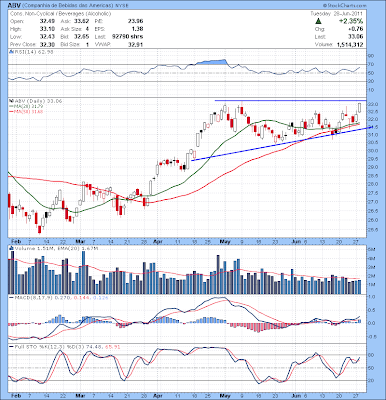Click the Tuesday 28-Jun-2011 date text
Viewport: 386px width, 400px height.
337,14
